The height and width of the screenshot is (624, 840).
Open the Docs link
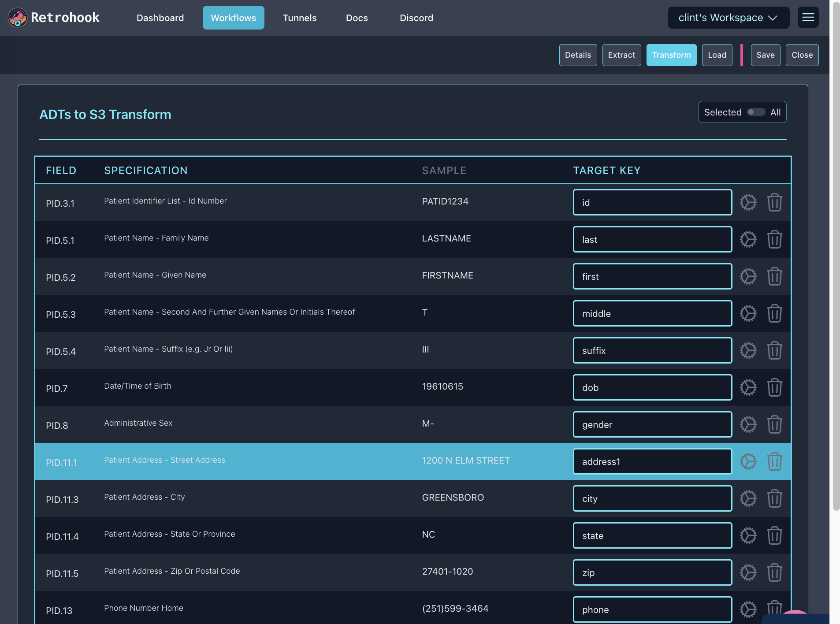click(x=357, y=18)
